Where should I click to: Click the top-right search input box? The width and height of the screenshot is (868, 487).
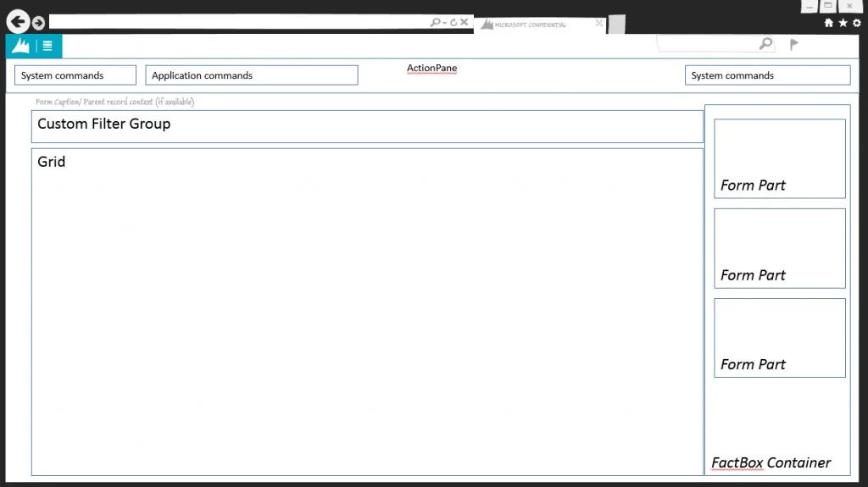pos(715,44)
